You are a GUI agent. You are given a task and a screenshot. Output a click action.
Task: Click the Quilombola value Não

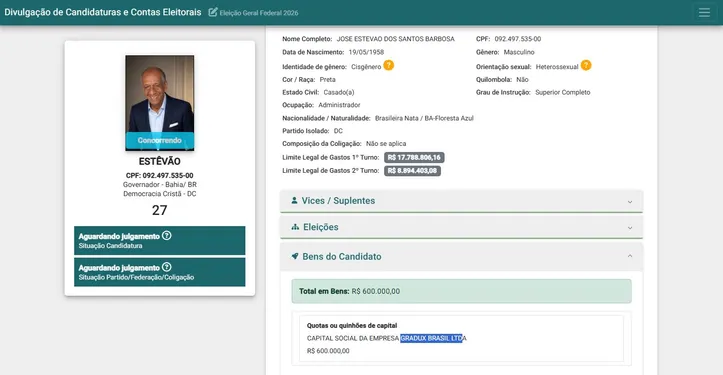tap(522, 79)
